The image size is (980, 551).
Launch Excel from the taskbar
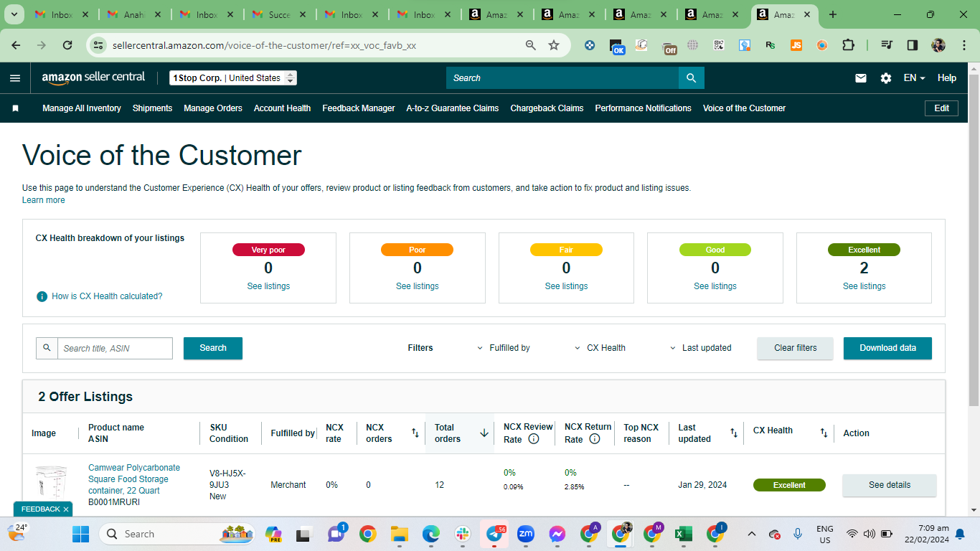click(x=683, y=534)
